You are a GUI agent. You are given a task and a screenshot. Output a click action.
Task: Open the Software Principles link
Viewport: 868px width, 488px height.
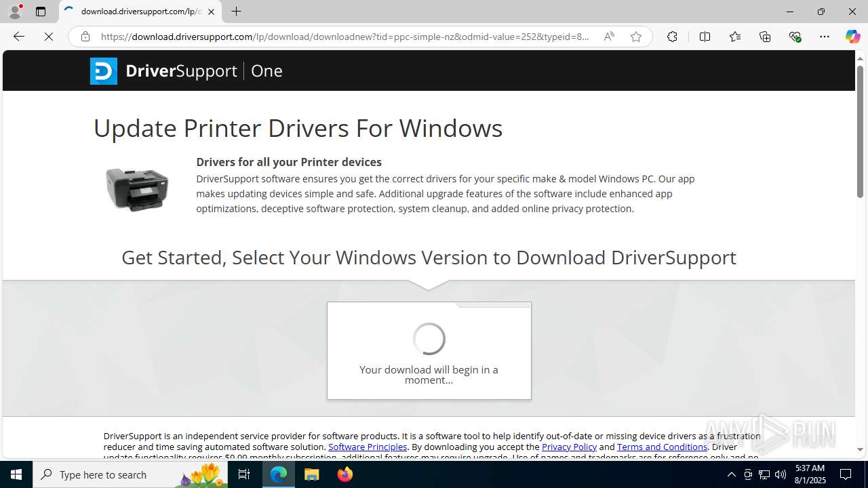[368, 447]
